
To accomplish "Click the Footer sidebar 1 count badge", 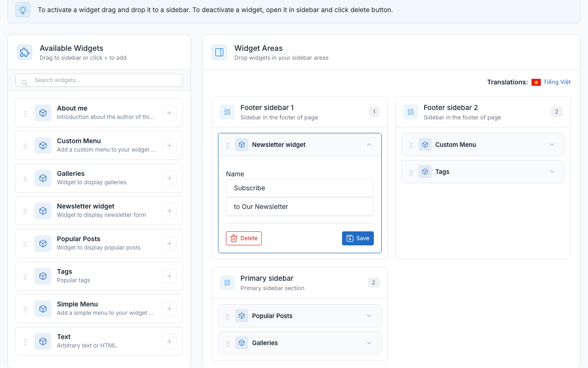I will pos(374,112).
